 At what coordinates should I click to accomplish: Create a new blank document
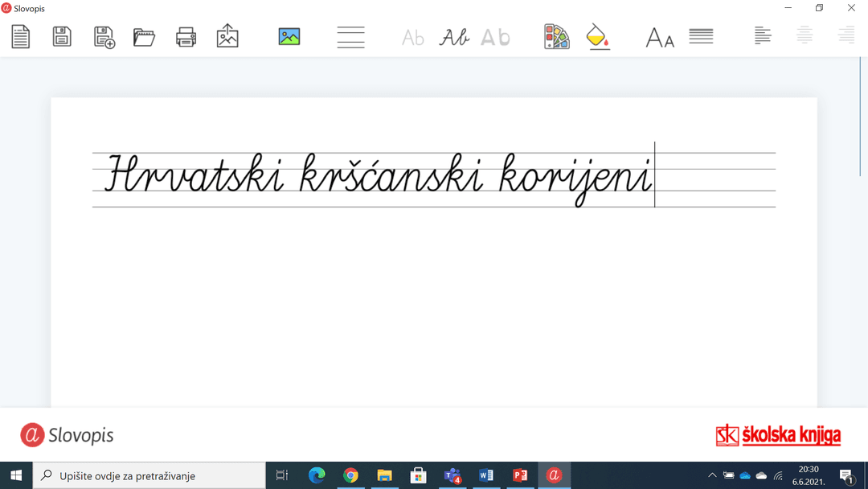pyautogui.click(x=21, y=37)
